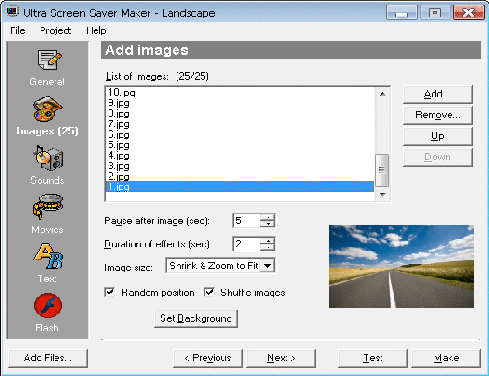Increase pause after image spinner value

[267, 217]
